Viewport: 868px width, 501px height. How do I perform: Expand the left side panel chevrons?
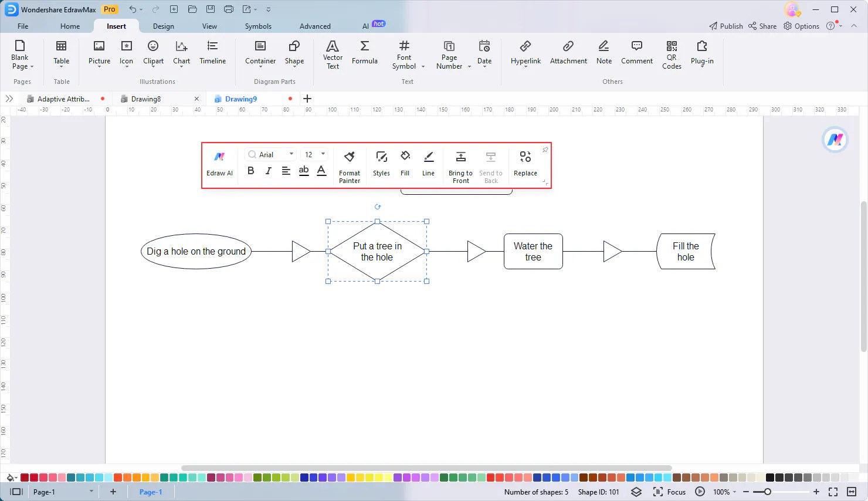coord(9,99)
